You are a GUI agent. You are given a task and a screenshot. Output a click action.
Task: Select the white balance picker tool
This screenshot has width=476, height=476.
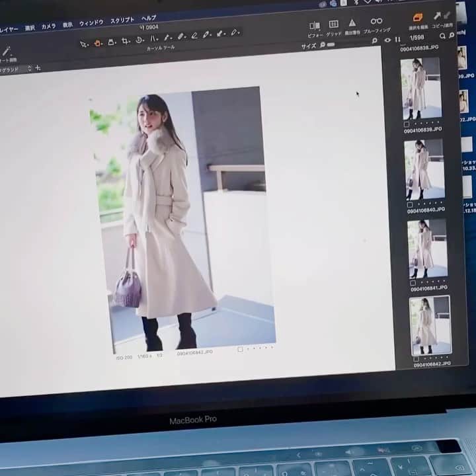click(207, 34)
